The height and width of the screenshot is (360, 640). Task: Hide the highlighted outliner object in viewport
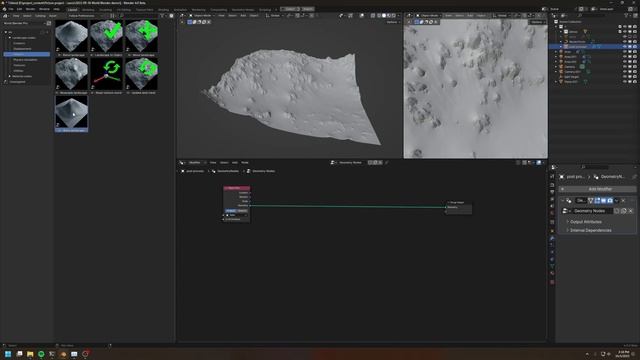pyautogui.click(x=625, y=47)
